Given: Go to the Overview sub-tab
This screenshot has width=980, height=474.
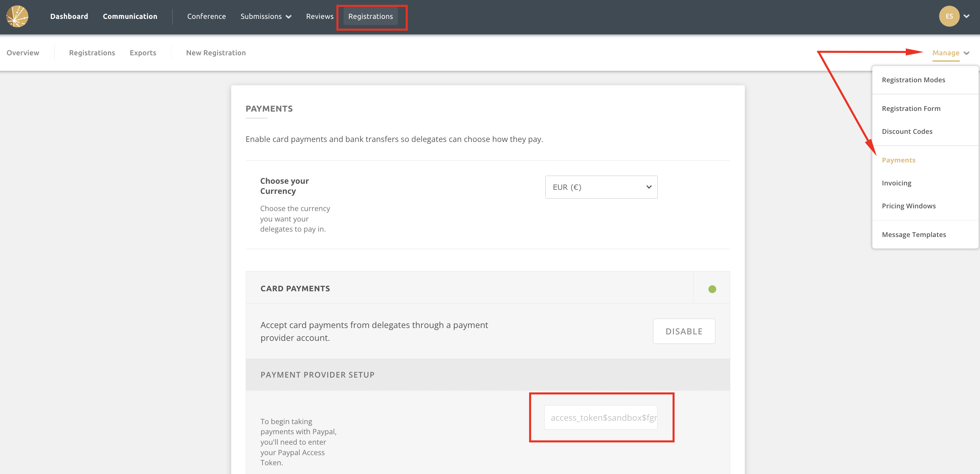Looking at the screenshot, I should (23, 53).
